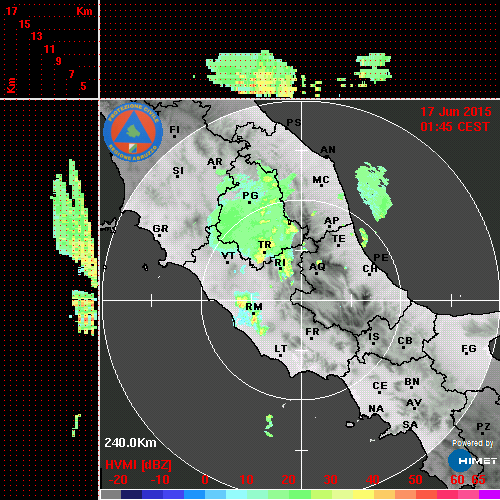Click the 17 Km altitude scale label

pyautogui.click(x=11, y=11)
